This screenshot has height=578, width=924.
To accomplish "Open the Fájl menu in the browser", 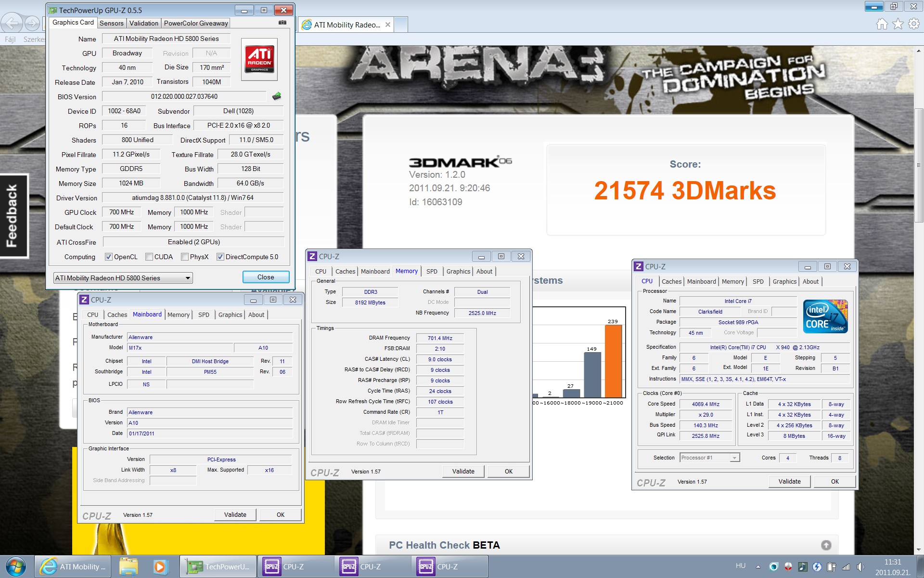I will [x=10, y=39].
